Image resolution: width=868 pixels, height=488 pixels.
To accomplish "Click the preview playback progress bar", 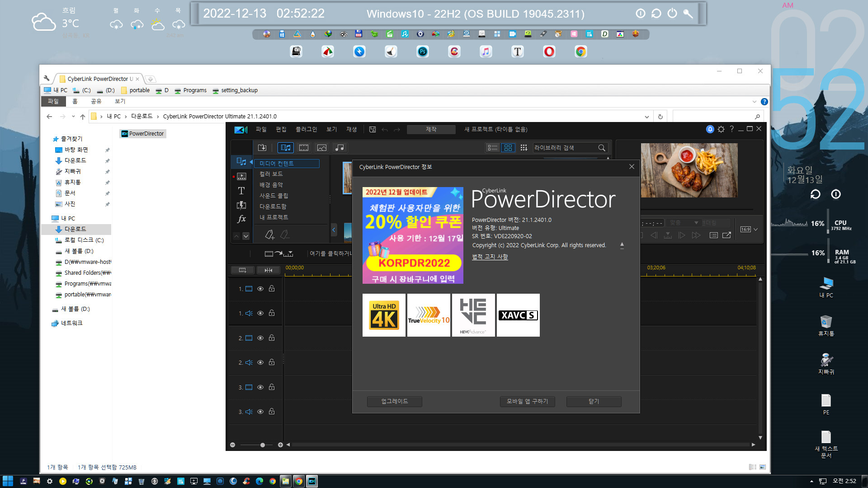I will coord(697,210).
